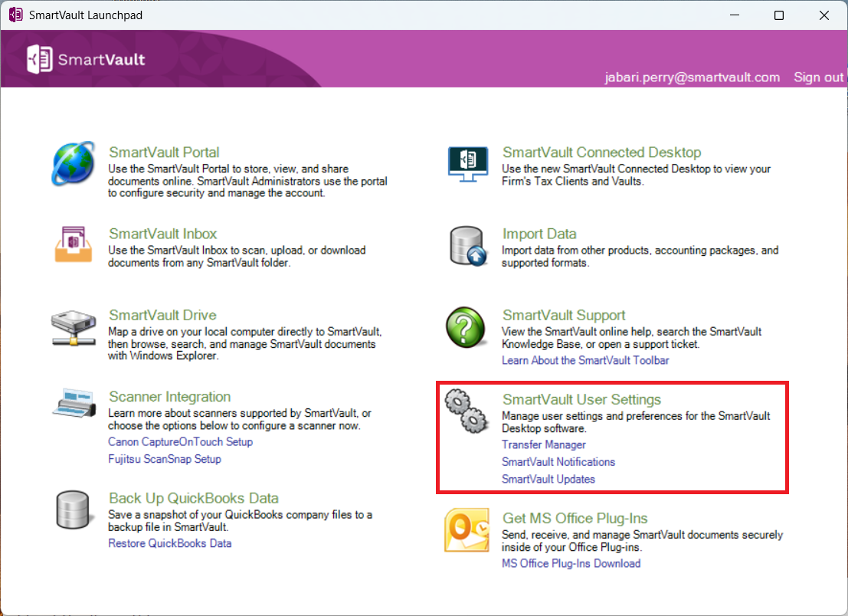Screen dimensions: 848x616
Task: Click the Import Data database icon
Action: [x=468, y=245]
